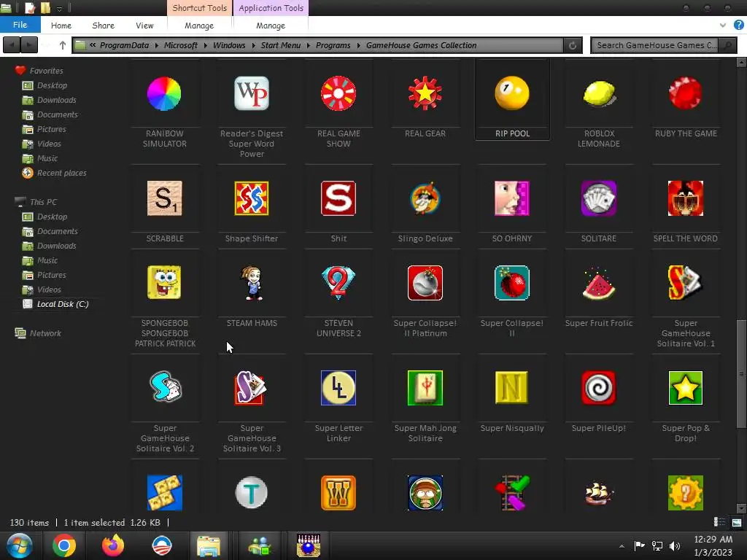Click the Super Nisqually N icon
747x560 pixels.
tap(512, 388)
